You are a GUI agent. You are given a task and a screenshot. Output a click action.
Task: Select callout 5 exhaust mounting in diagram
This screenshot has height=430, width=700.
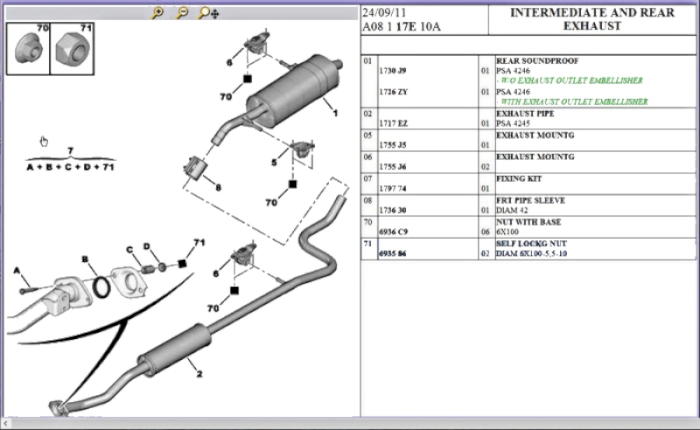[275, 161]
